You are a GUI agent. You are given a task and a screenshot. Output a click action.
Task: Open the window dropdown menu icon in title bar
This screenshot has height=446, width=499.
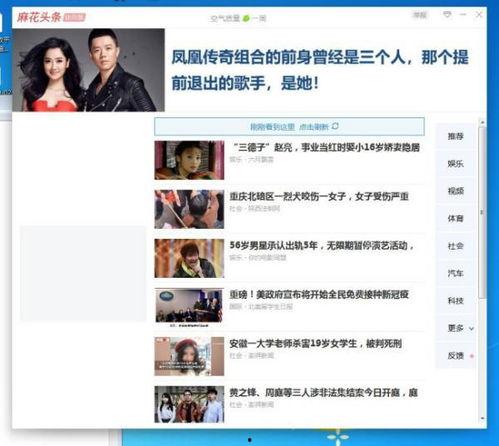[447, 14]
